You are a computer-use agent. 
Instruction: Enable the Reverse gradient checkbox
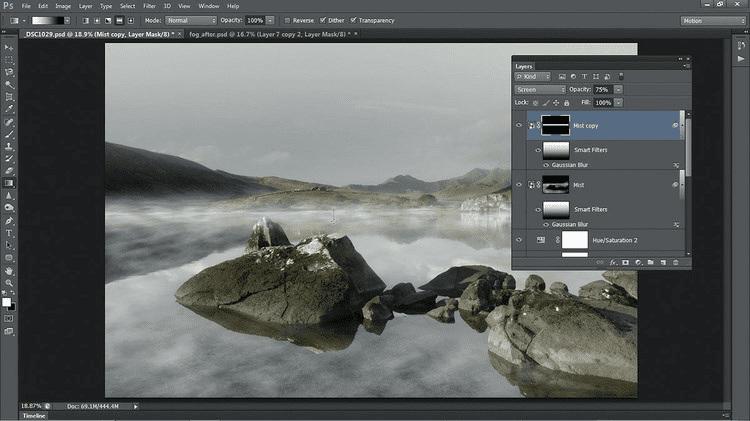coord(288,20)
